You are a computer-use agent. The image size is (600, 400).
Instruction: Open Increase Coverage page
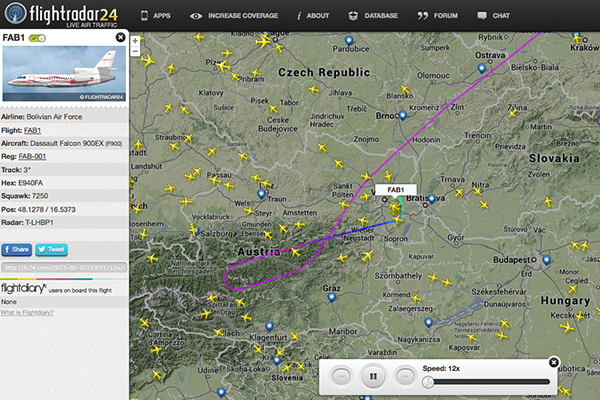(x=234, y=16)
